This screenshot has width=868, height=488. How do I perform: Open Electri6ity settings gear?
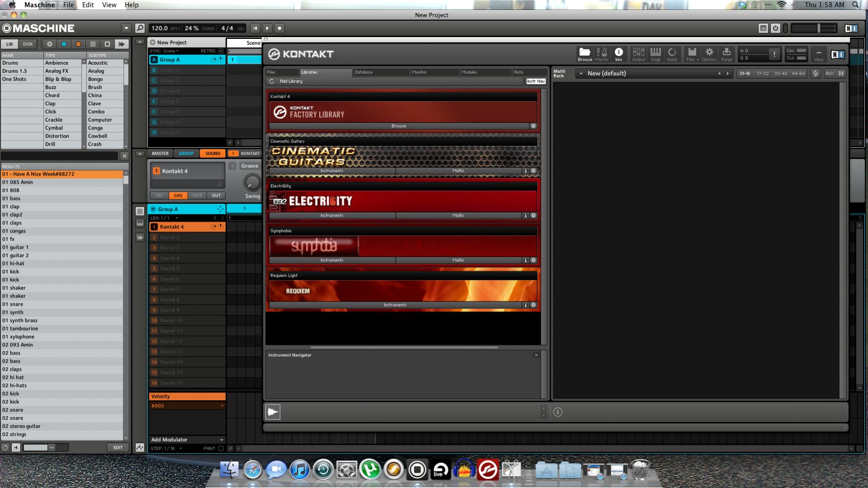click(x=533, y=216)
